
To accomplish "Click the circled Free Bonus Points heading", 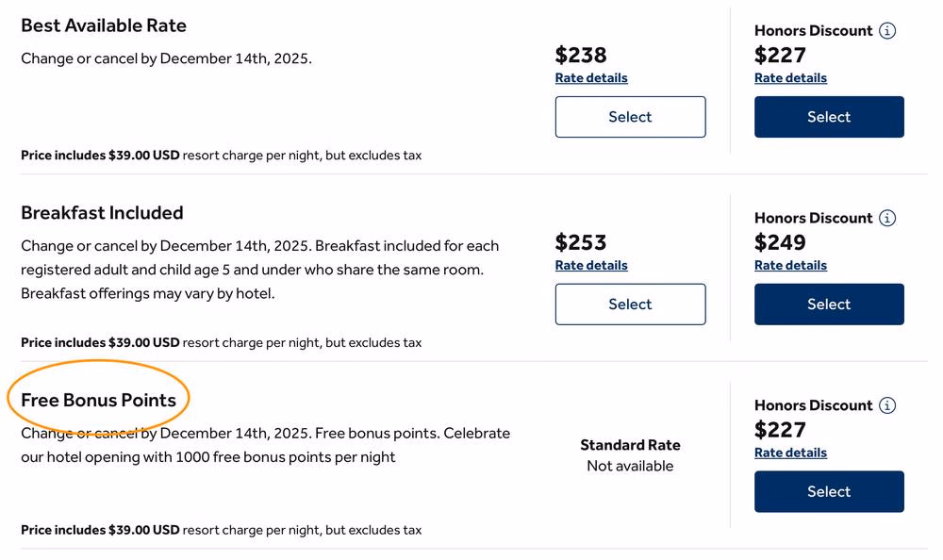I will coord(99,400).
